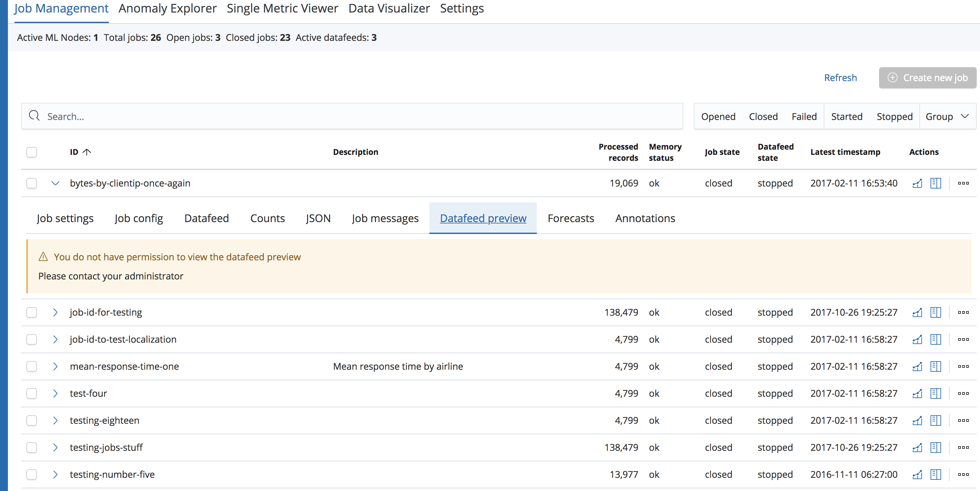The image size is (980, 491).
Task: Open the Anomaly Explorer tab
Action: tap(168, 8)
